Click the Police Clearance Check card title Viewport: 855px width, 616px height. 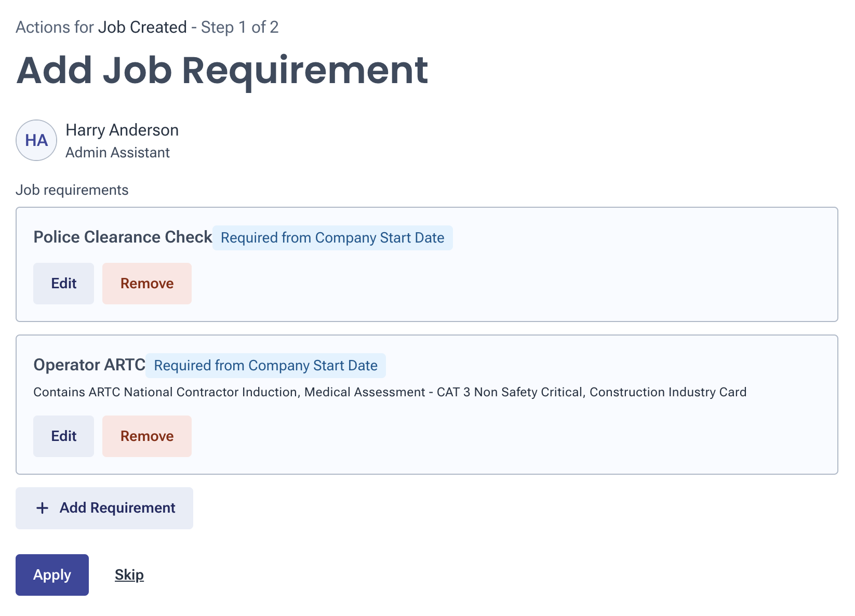(123, 237)
